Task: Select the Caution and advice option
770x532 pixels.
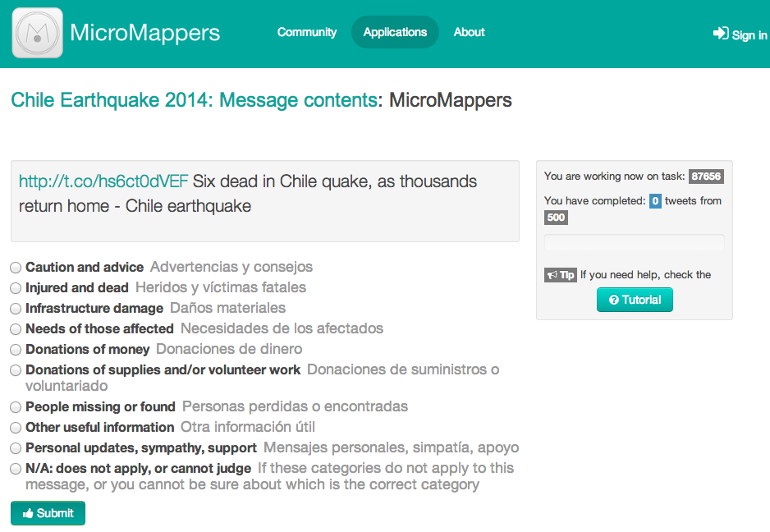Action: click(x=16, y=268)
